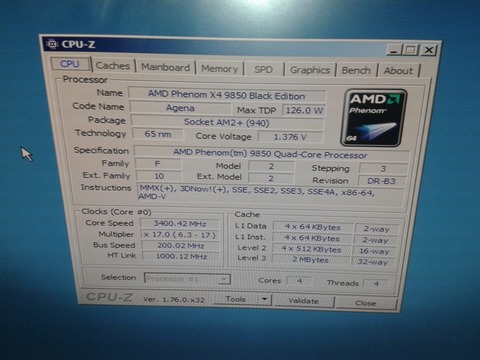Click the AMD Phenom logo image
The image size is (480, 360).
pos(373,118)
